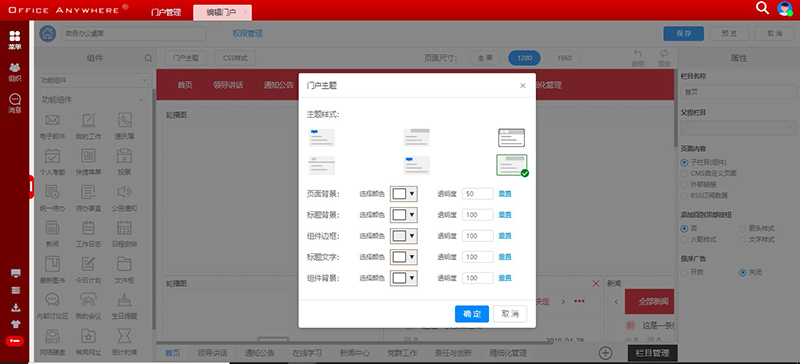Open the 父级栏目 dropdown

coord(738,127)
